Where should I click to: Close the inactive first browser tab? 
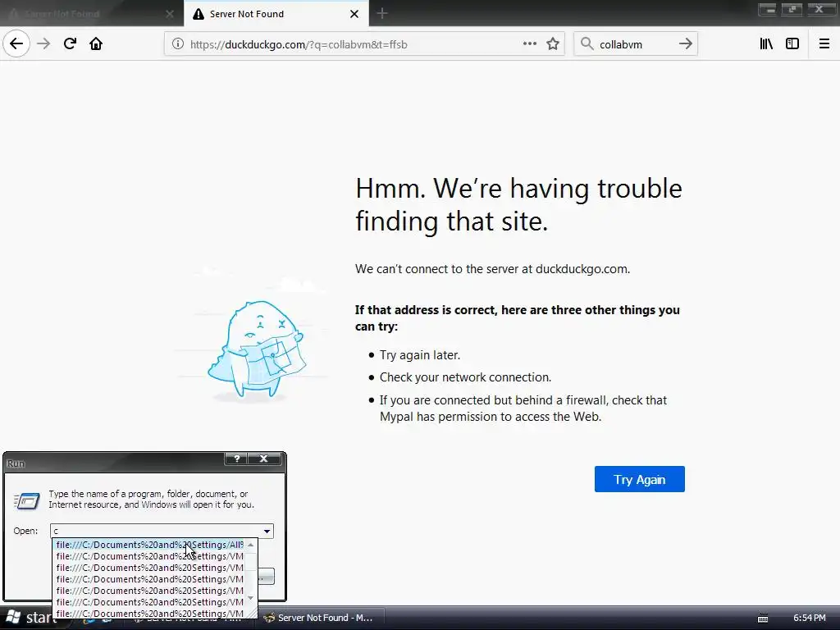(x=169, y=14)
